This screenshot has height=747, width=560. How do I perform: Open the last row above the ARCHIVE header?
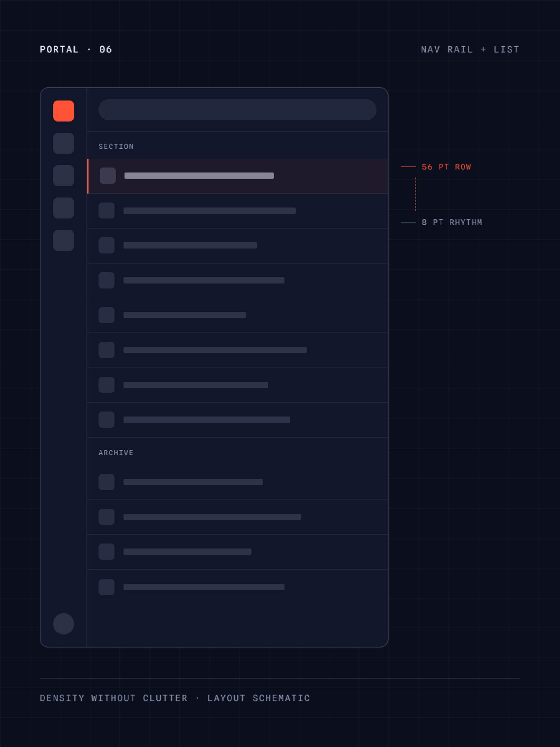click(238, 420)
